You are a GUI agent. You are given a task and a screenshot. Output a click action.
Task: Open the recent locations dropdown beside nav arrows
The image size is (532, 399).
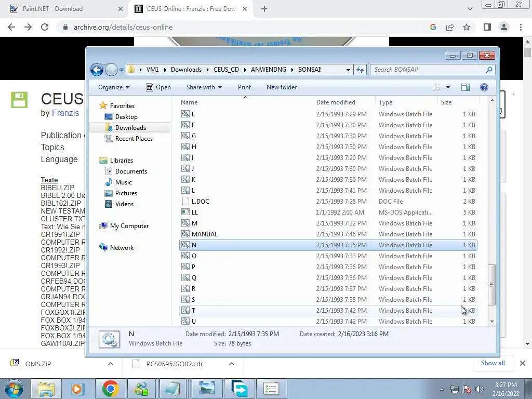click(122, 70)
